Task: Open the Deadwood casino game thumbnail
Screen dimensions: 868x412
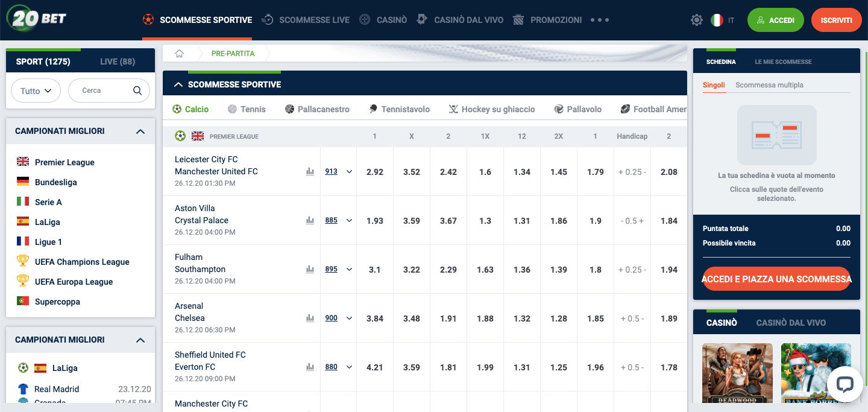Action: [x=738, y=373]
